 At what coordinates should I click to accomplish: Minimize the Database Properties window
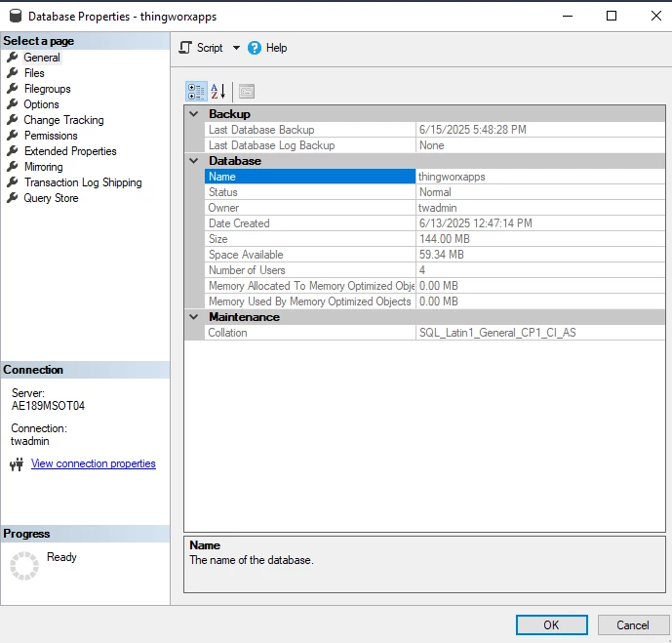(x=568, y=16)
